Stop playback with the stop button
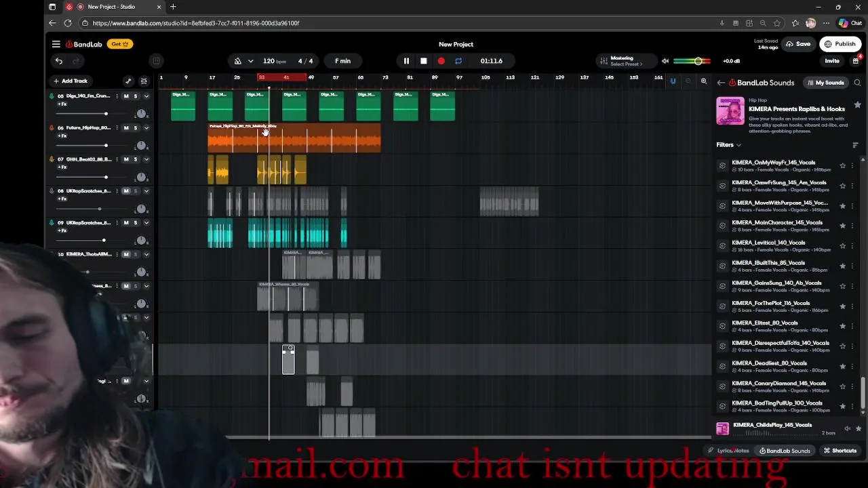The image size is (868, 488). [424, 61]
